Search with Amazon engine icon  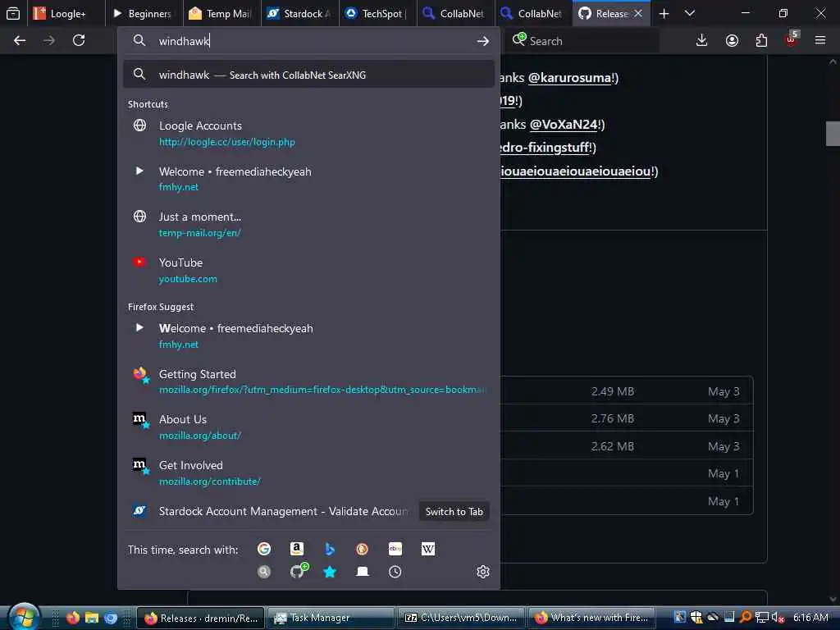297,549
